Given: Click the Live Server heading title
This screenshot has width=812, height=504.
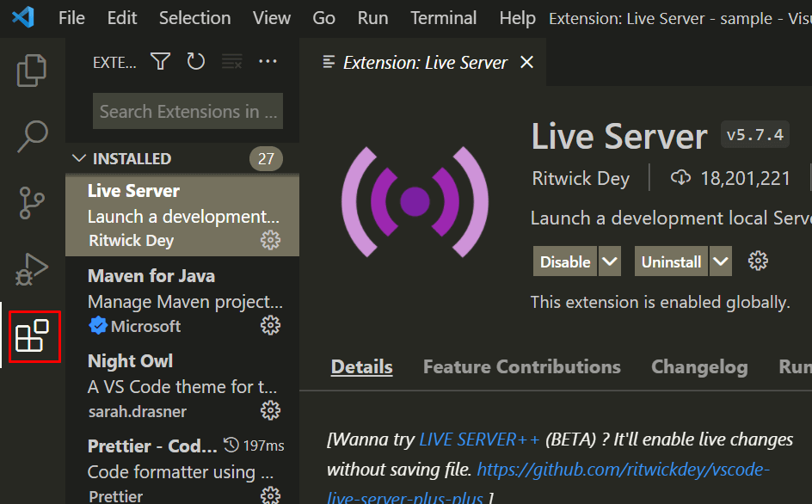Looking at the screenshot, I should (619, 136).
